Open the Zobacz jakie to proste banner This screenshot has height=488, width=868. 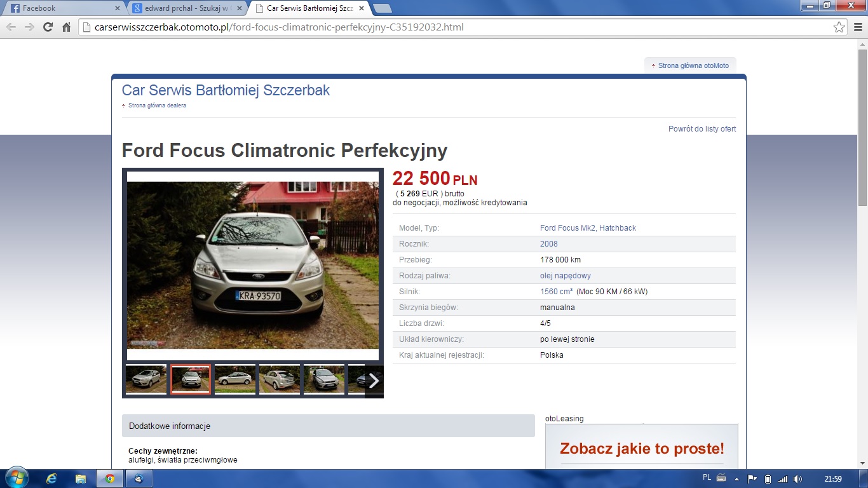642,447
